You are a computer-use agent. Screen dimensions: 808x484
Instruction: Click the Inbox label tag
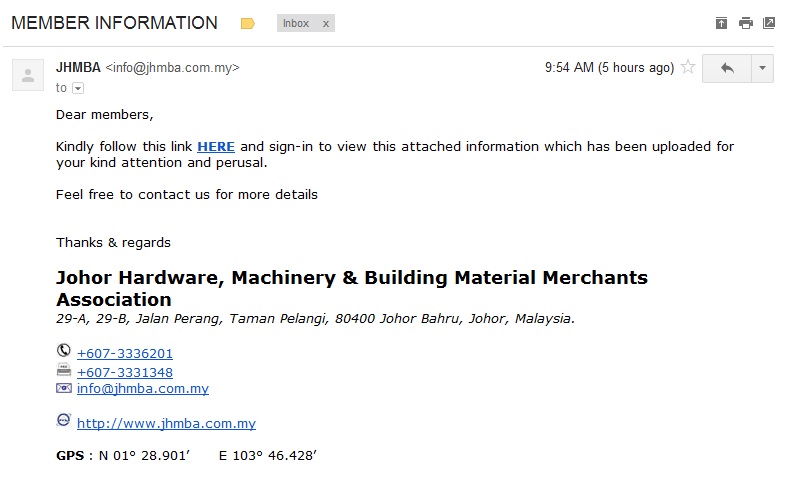click(296, 23)
